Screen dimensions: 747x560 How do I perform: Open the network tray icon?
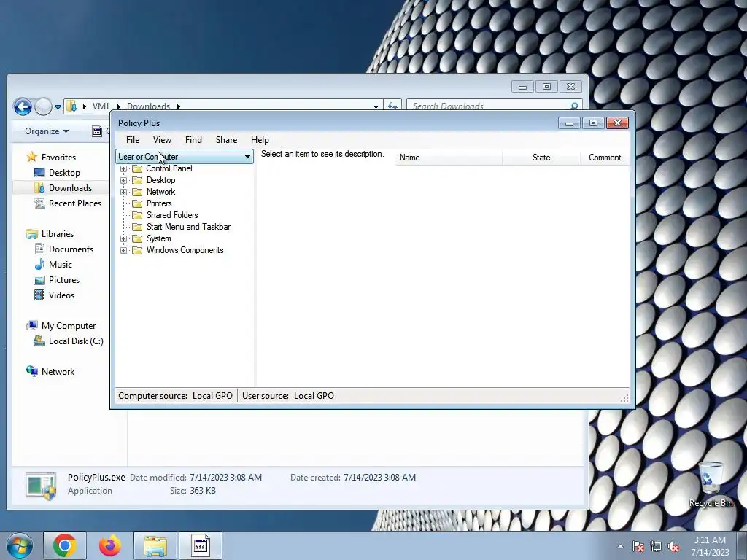[x=656, y=546]
